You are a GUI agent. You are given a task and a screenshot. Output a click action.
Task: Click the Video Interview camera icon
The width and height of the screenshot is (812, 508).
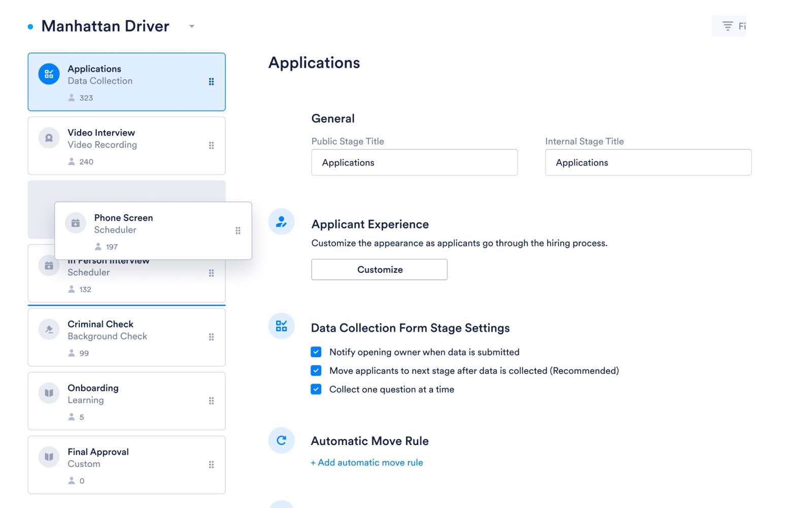pyautogui.click(x=49, y=138)
